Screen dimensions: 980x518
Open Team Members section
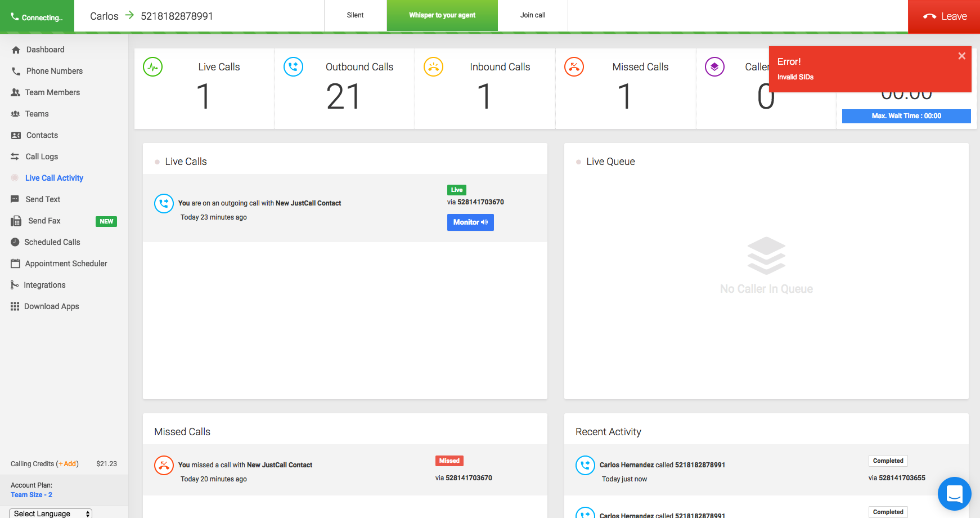pyautogui.click(x=52, y=92)
